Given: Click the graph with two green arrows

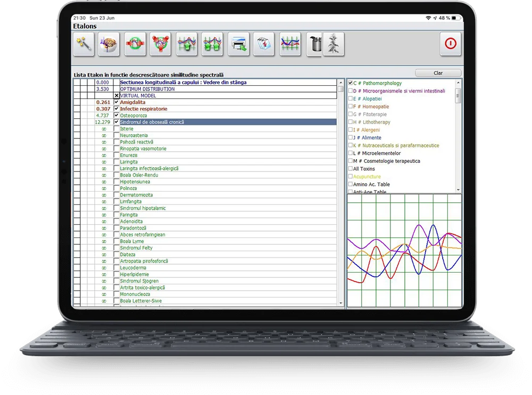Looking at the screenshot, I should coord(213,44).
